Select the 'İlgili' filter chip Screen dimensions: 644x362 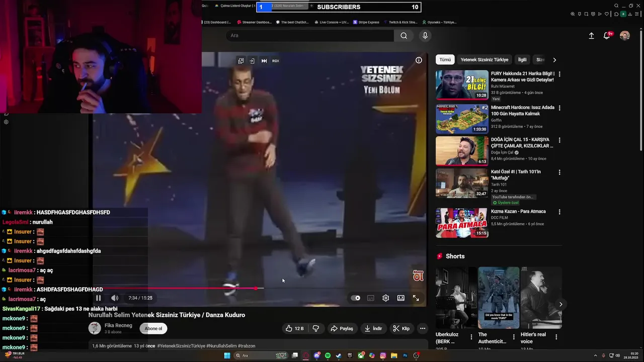coord(522,59)
